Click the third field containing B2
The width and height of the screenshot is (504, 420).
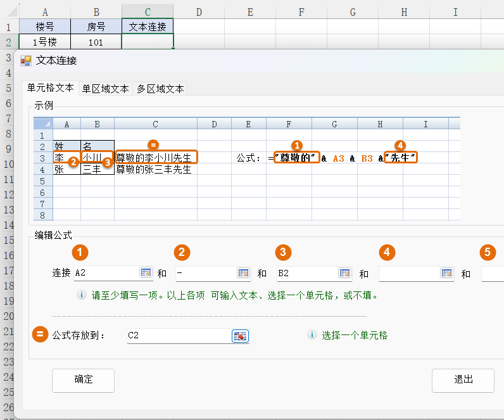click(x=306, y=273)
